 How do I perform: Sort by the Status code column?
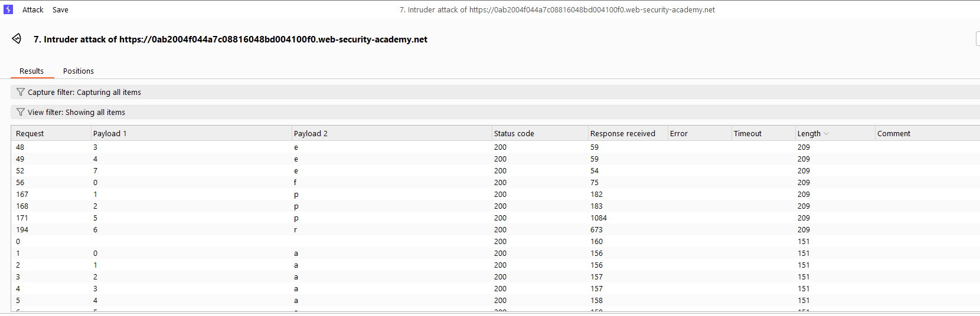tap(514, 134)
